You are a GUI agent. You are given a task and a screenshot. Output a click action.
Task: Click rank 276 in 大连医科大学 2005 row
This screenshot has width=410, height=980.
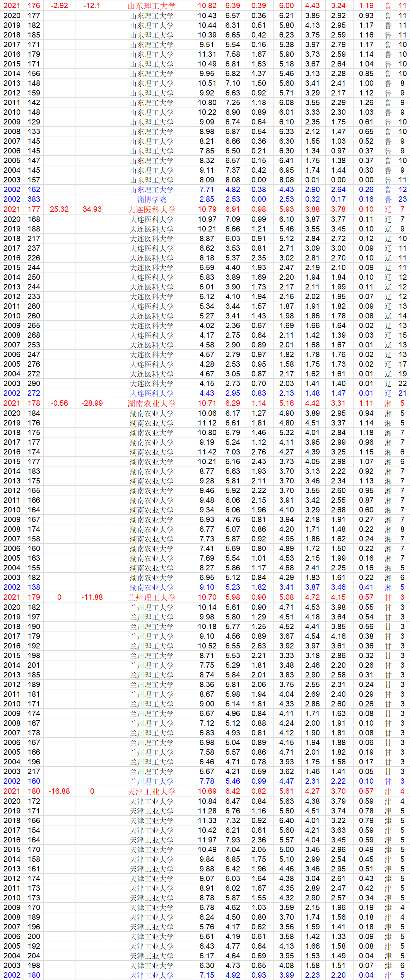coord(34,364)
